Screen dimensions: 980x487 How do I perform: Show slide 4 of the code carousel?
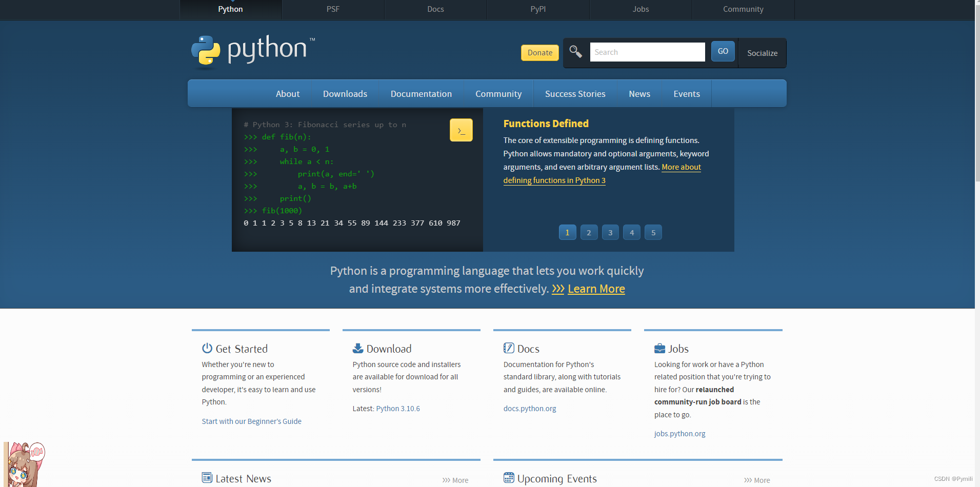pyautogui.click(x=632, y=232)
